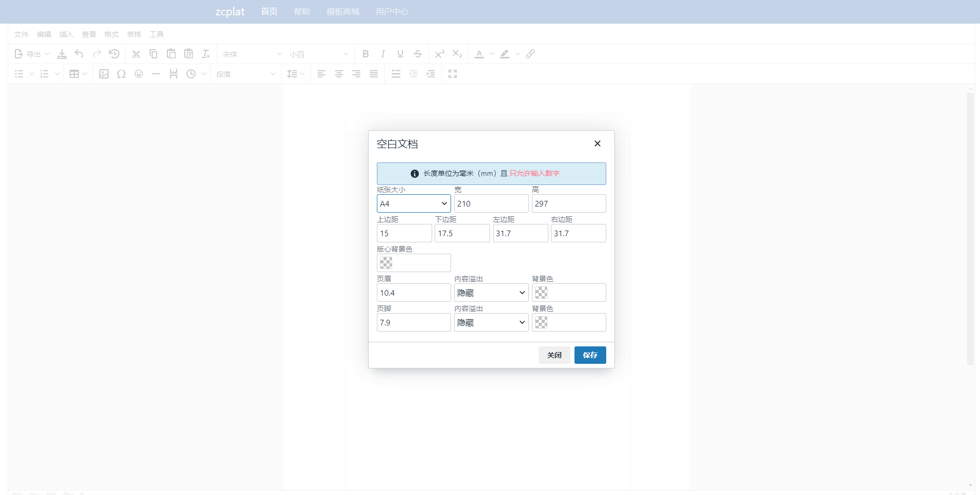Click the redo arrow icon
The height and width of the screenshot is (495, 980).
coord(97,54)
